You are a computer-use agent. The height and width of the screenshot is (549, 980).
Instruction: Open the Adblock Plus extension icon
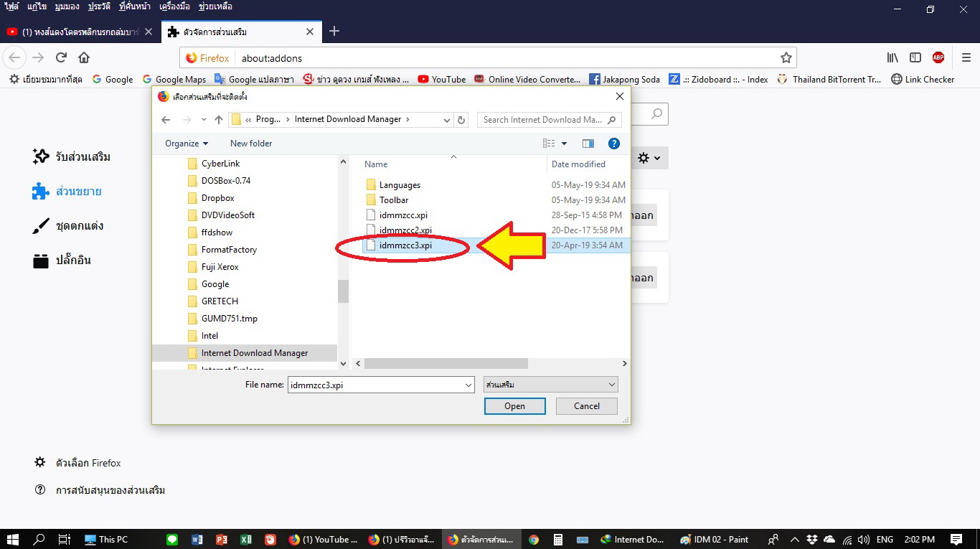point(938,57)
